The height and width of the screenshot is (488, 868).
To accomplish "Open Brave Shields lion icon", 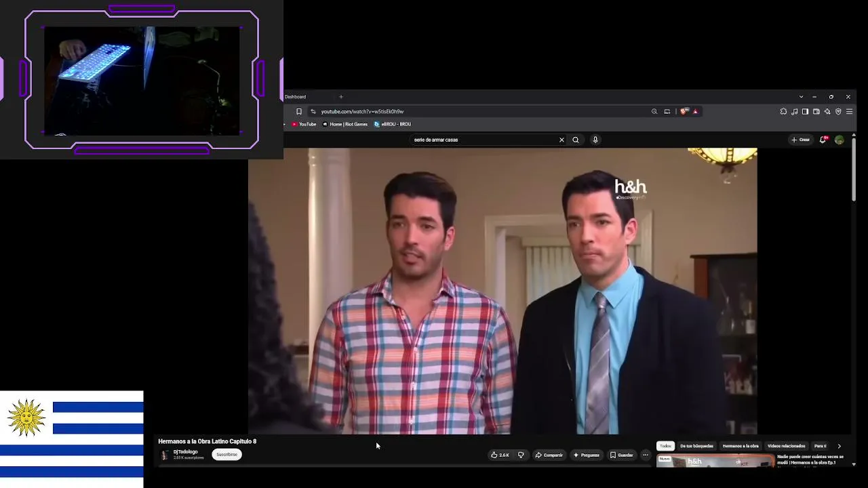I will pyautogui.click(x=684, y=111).
